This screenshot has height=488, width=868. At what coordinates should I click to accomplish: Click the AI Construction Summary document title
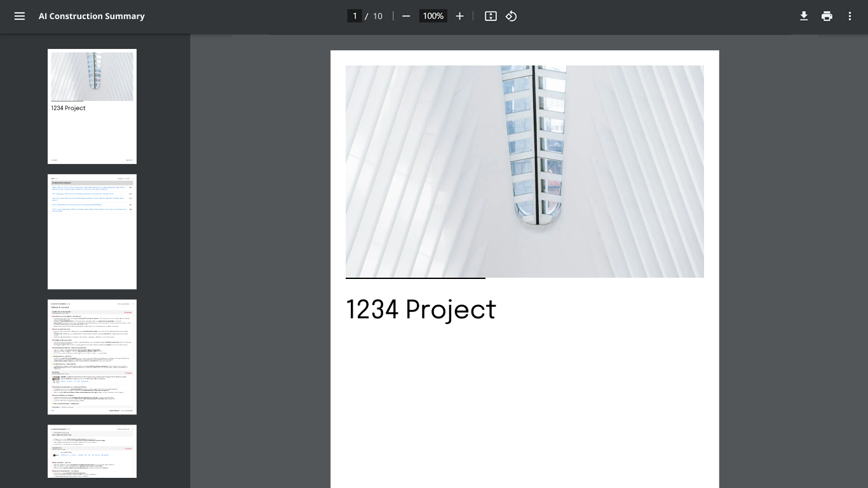point(92,16)
